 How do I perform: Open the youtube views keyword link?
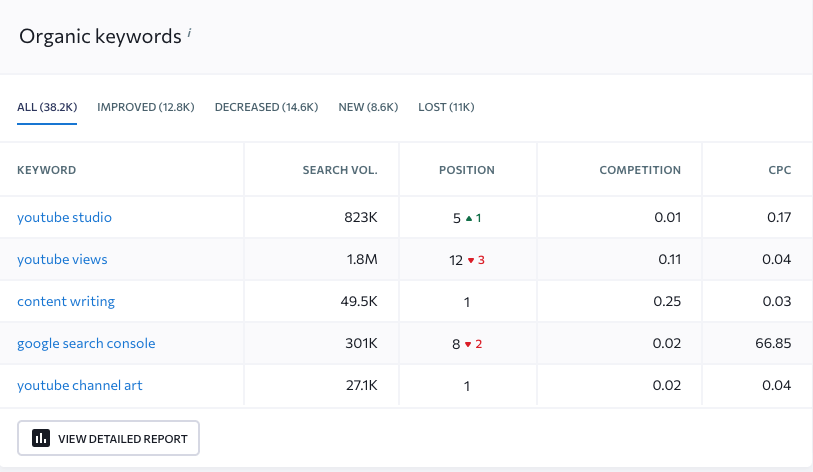(62, 259)
